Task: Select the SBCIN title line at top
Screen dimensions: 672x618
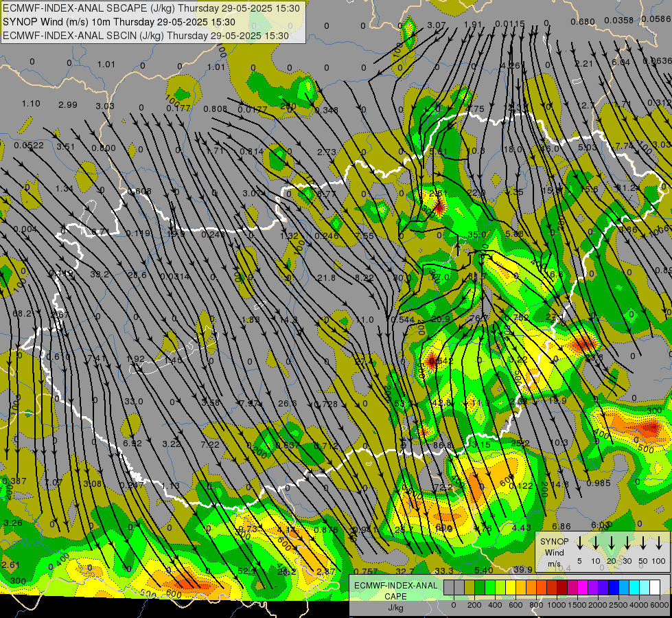Action: coord(146,36)
